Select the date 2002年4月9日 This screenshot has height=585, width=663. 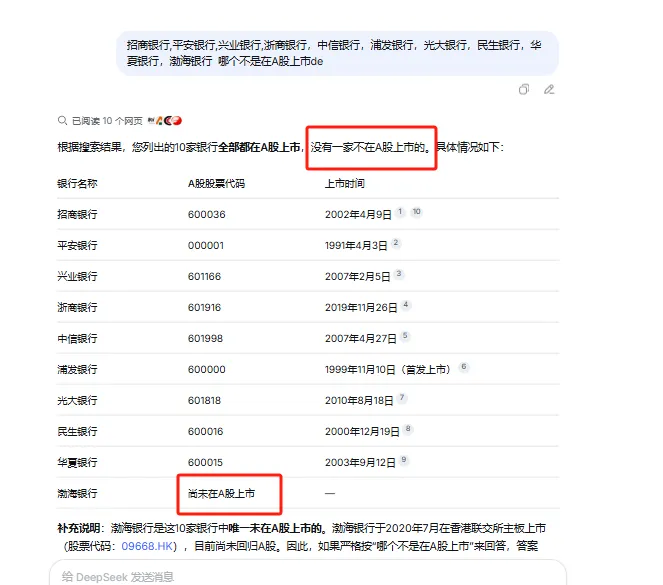click(x=358, y=214)
